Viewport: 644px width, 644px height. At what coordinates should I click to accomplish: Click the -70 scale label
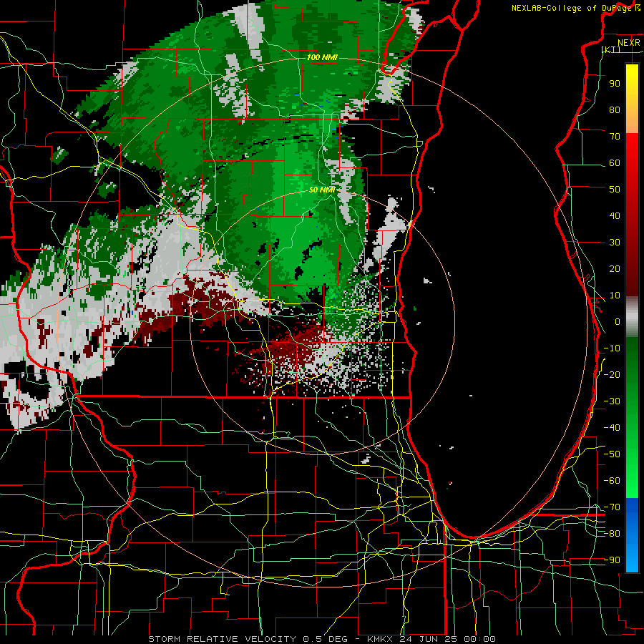[x=612, y=507]
